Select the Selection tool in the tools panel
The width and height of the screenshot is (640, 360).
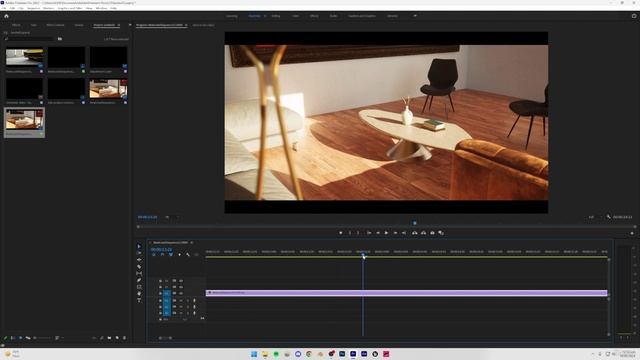pyautogui.click(x=139, y=246)
